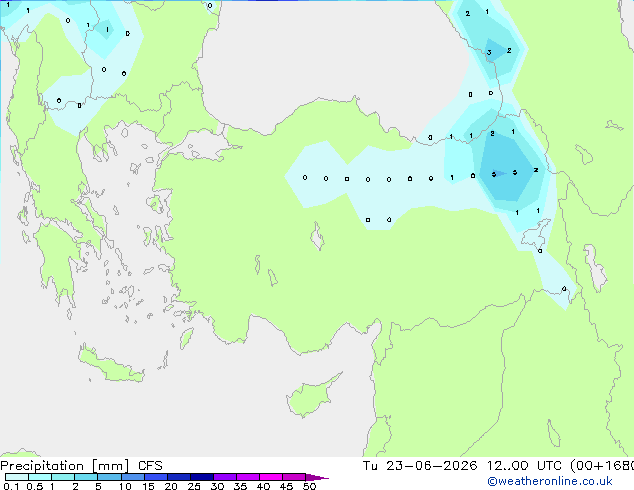The image size is (634, 490).
Task: Click the legend label "50"
Action: point(309,486)
